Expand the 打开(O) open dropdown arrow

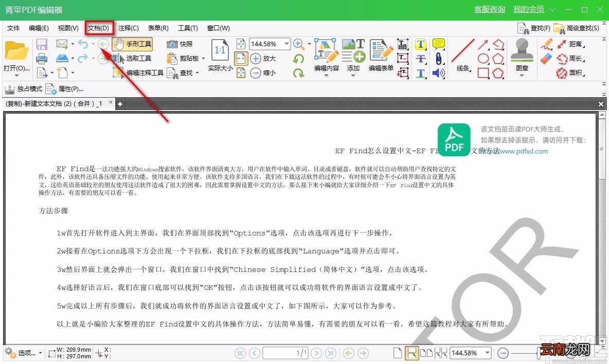(16, 75)
